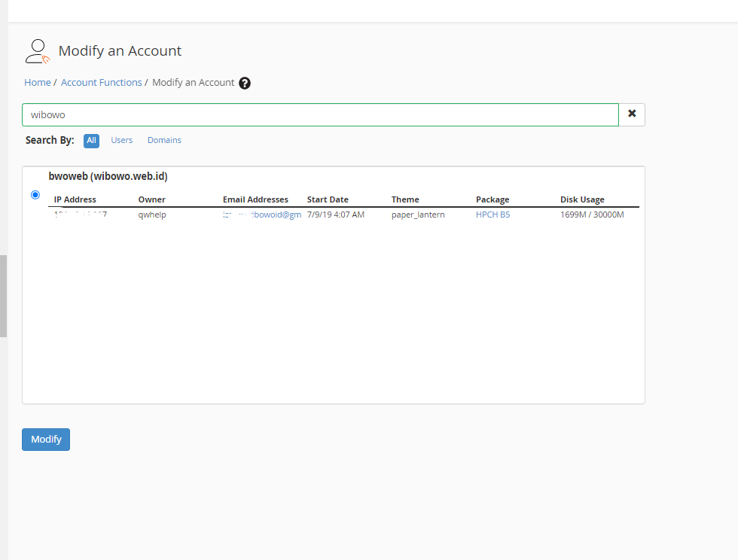Click the Modify an Account user icon
This screenshot has height=560, width=738.
[x=37, y=51]
